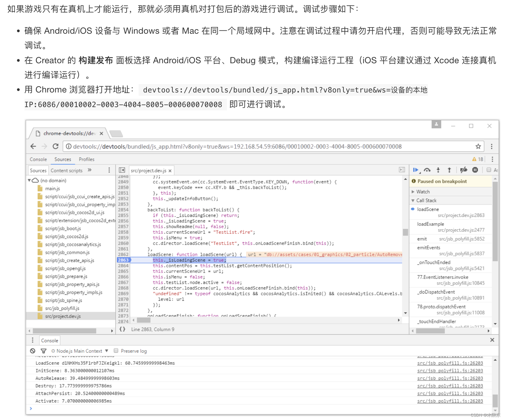Show more navigator tabs chevron
This screenshot has height=420, width=505.
tap(89, 170)
